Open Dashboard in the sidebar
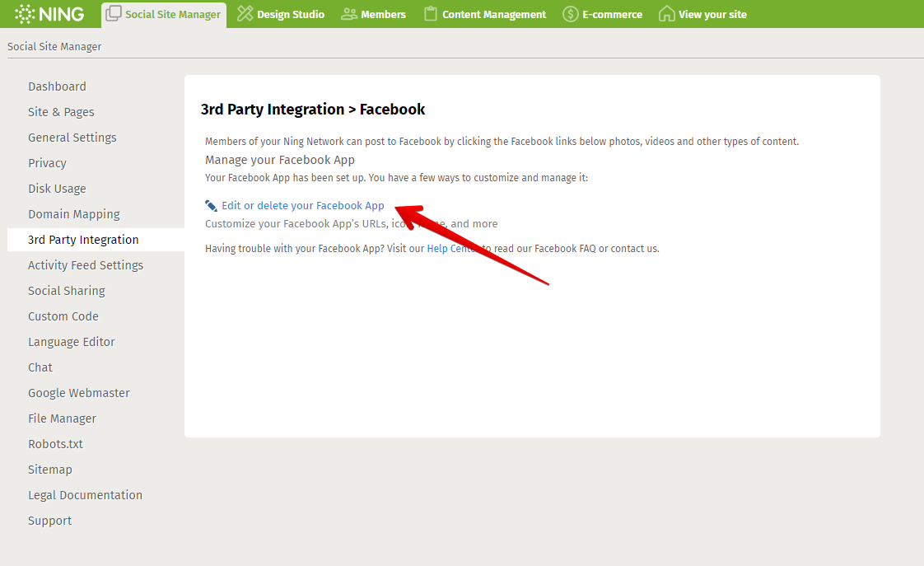The height and width of the screenshot is (566, 924). [57, 87]
